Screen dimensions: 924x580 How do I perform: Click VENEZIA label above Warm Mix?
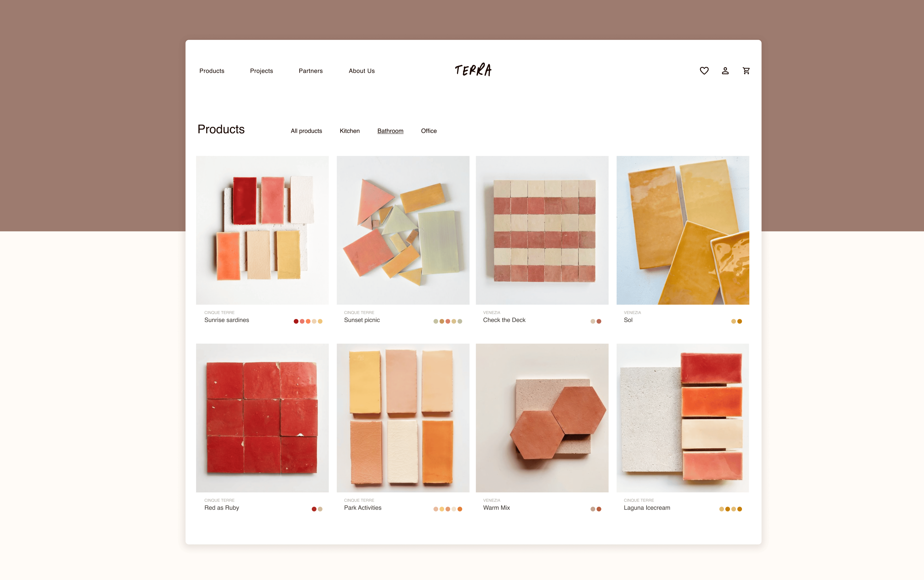click(492, 500)
